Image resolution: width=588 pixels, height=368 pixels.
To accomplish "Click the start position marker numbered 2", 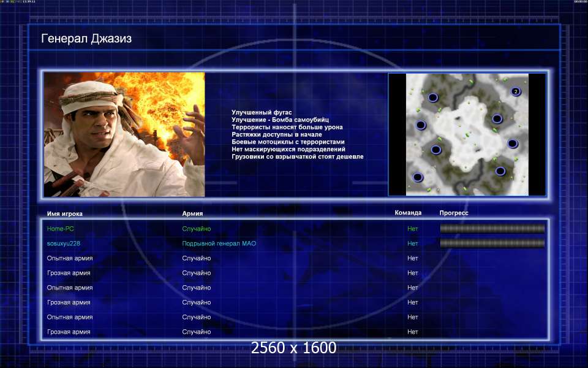I will (516, 91).
